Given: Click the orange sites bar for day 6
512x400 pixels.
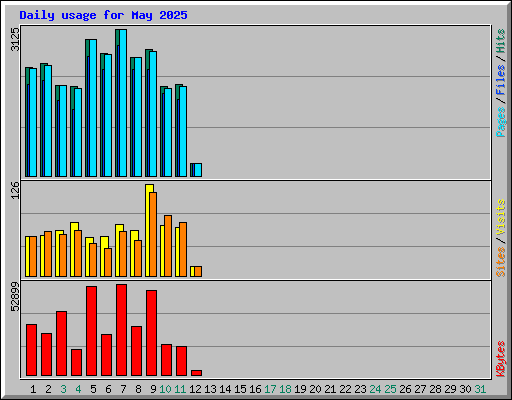Looking at the screenshot, I should 108,262.
